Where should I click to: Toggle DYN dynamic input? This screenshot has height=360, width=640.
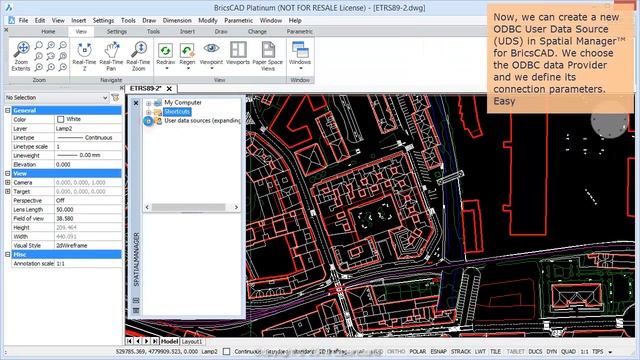pyautogui.click(x=552, y=351)
